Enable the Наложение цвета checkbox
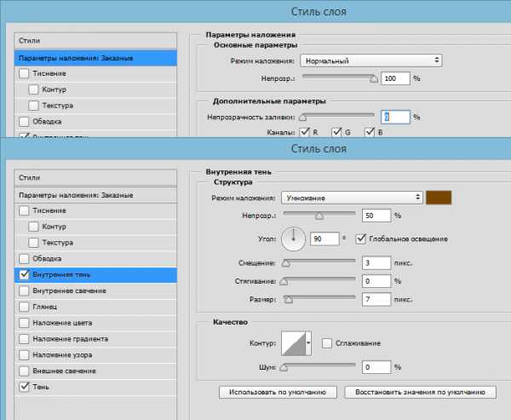 pos(24,323)
